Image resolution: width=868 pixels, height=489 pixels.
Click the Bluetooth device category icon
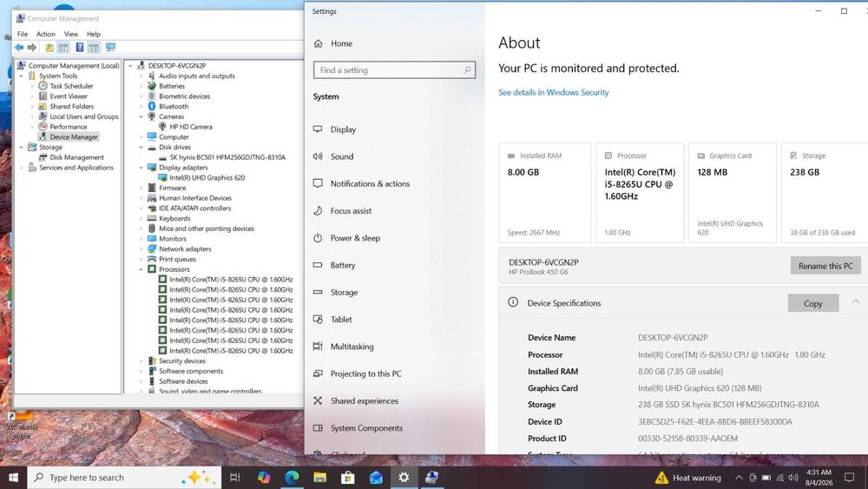(x=152, y=106)
